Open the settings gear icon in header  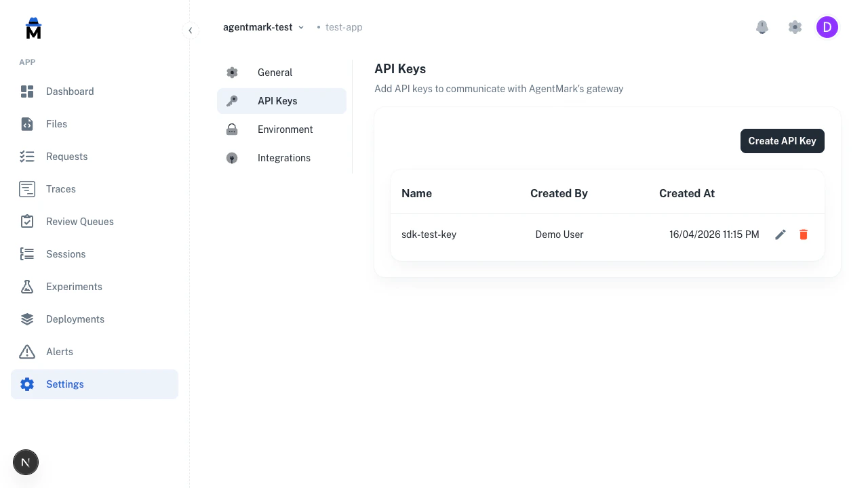click(x=795, y=27)
